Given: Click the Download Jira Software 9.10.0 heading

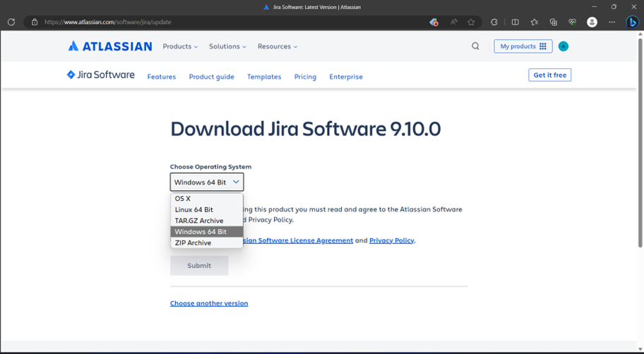Looking at the screenshot, I should tap(306, 129).
